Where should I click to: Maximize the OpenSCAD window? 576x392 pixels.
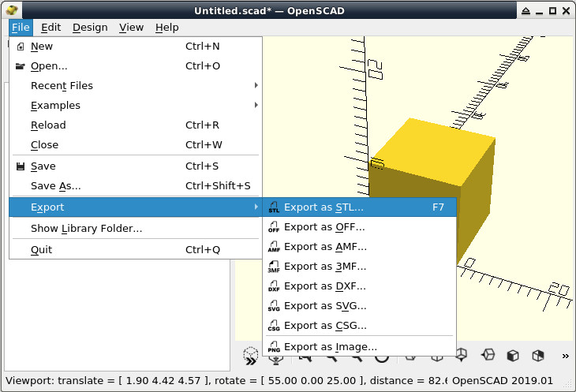click(552, 11)
